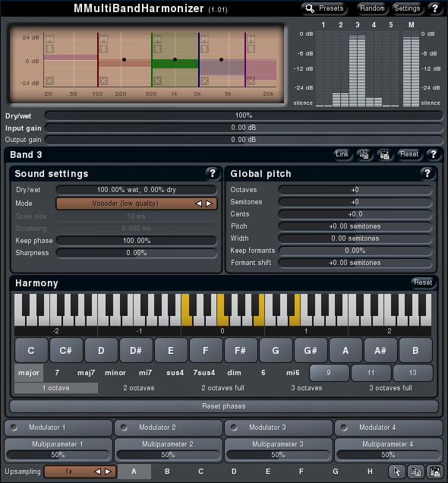Viewport: 448px width, 483px height.
Task: Mute band 1 with its M icon
Action: click(x=49, y=39)
